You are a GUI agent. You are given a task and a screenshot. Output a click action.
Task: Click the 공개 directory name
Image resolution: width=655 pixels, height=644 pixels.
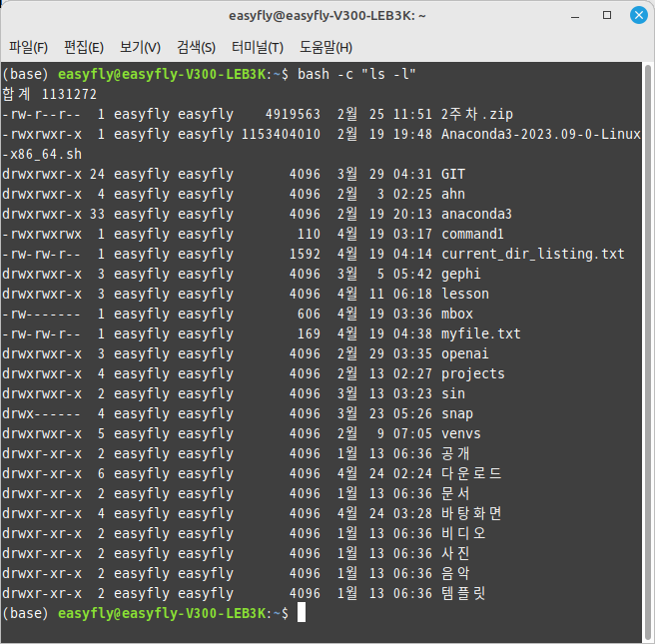(x=455, y=453)
